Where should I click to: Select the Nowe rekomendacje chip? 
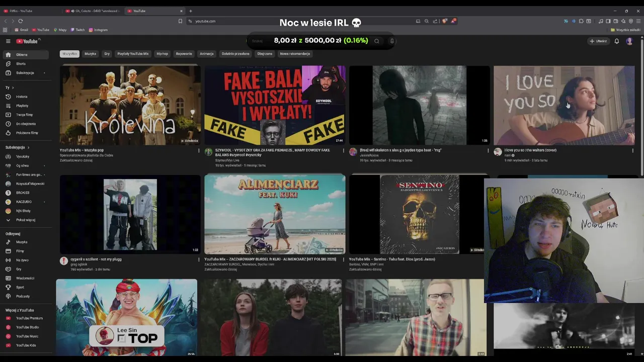coord(295,54)
